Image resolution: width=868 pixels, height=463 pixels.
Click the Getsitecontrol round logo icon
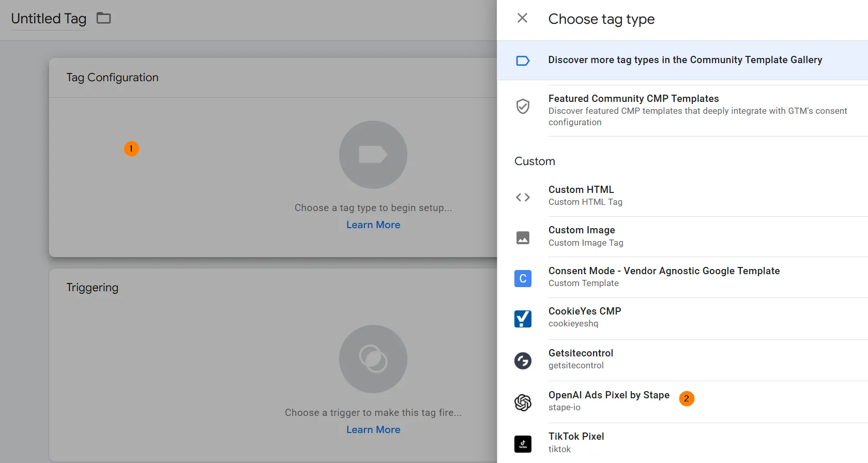coord(523,361)
